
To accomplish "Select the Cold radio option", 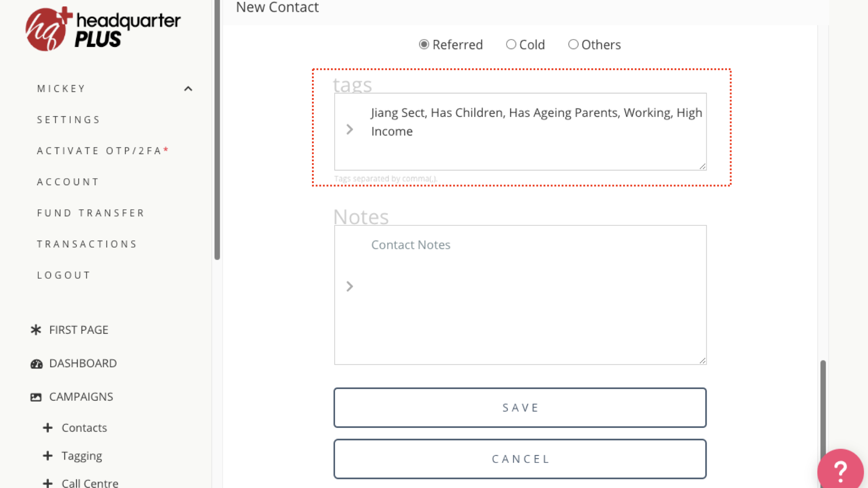I will (511, 44).
